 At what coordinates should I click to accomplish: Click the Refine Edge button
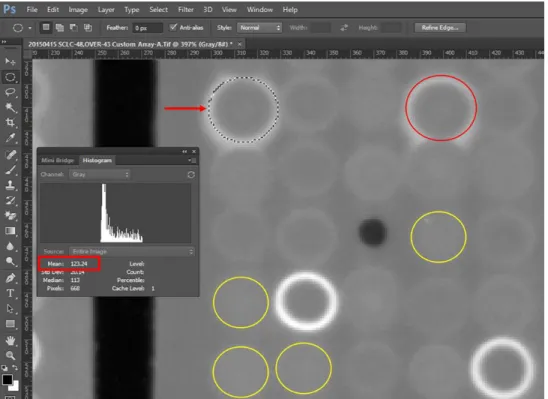pyautogui.click(x=440, y=28)
